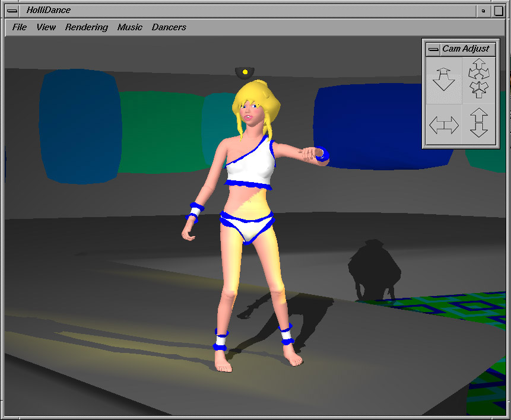
Task: Click the camera zoom in/out arrows icon
Action: [479, 78]
